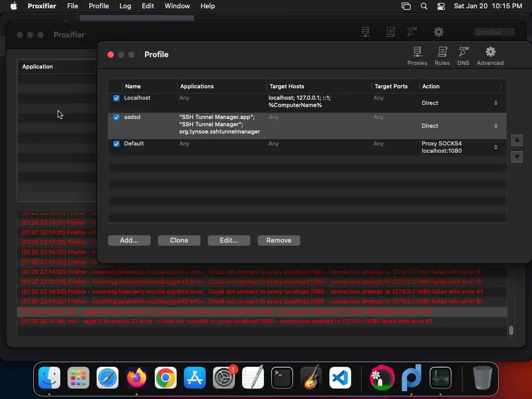Open Spotlight search in the menu bar
The height and width of the screenshot is (399, 532).
[x=424, y=6]
